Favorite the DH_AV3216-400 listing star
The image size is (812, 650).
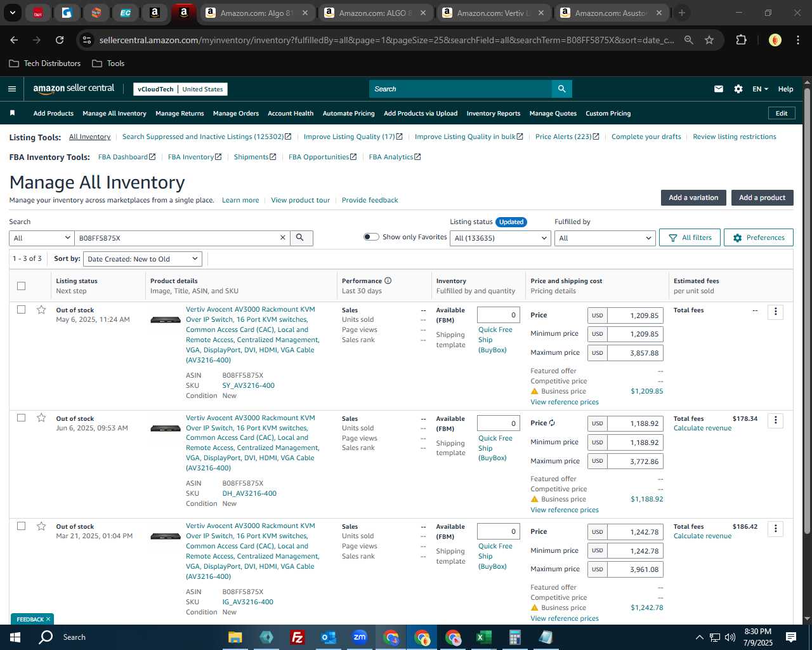(41, 418)
